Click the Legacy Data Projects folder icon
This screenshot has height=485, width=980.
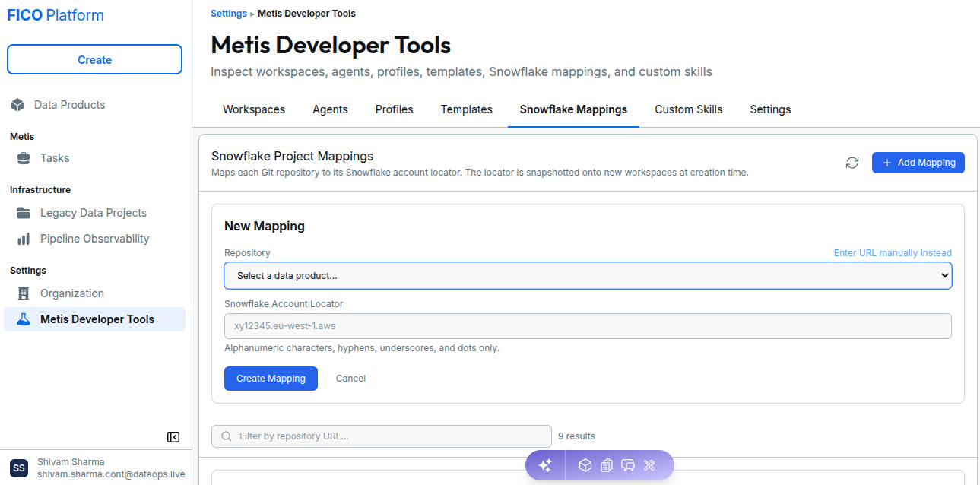point(24,213)
